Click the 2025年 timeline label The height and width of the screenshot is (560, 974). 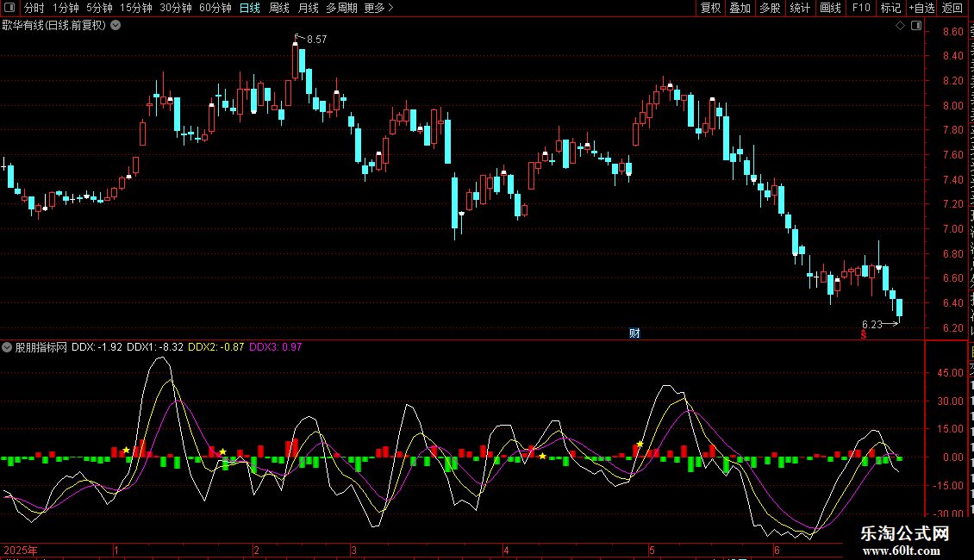click(21, 550)
